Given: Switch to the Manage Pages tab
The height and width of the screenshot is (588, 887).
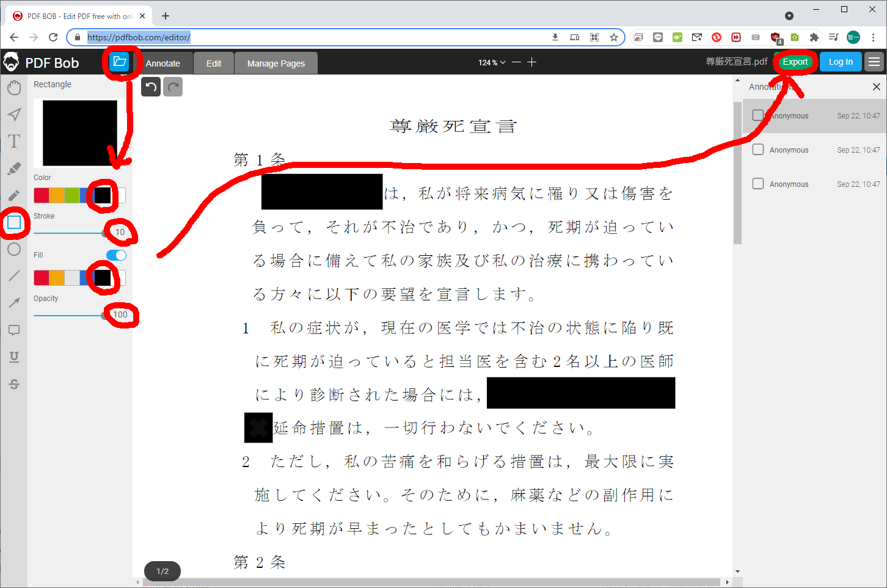Looking at the screenshot, I should (276, 64).
